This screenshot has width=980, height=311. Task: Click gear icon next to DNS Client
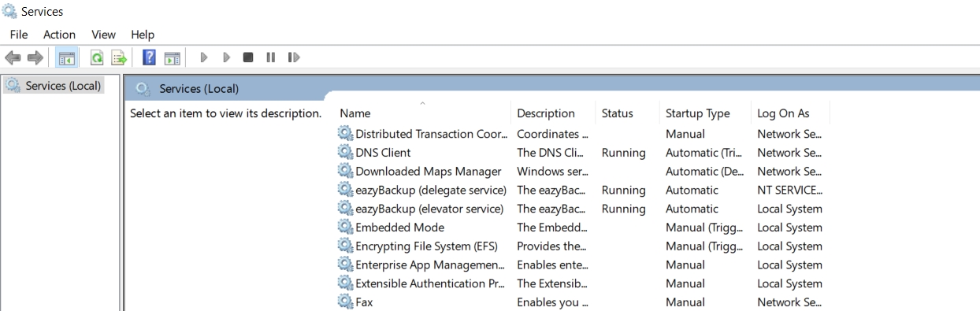tap(345, 152)
